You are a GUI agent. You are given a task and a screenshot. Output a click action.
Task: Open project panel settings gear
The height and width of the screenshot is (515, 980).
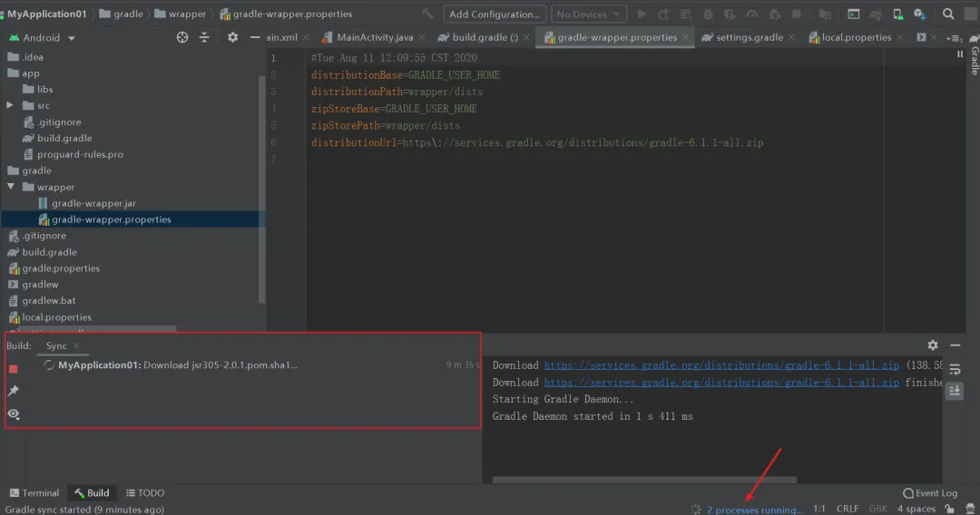pyautogui.click(x=232, y=37)
